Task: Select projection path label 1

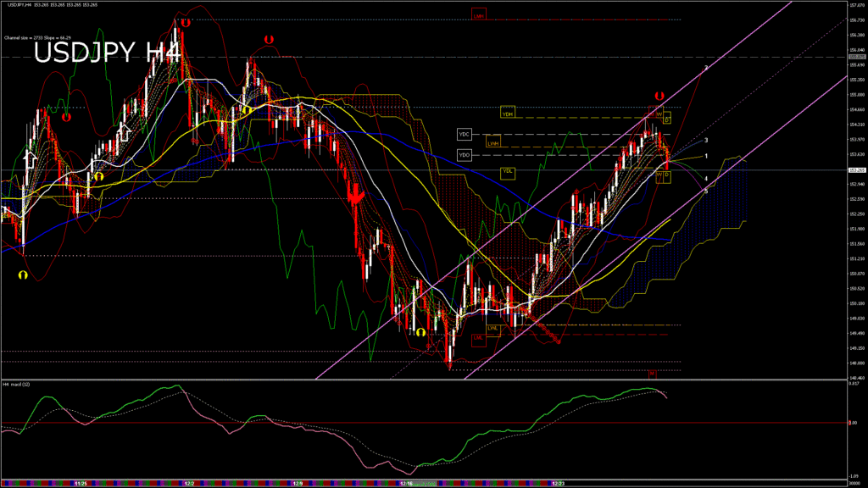Action: coord(706,156)
